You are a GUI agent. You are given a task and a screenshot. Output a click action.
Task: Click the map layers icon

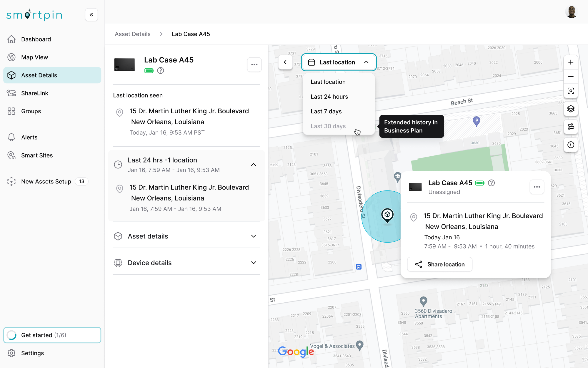coord(571,109)
